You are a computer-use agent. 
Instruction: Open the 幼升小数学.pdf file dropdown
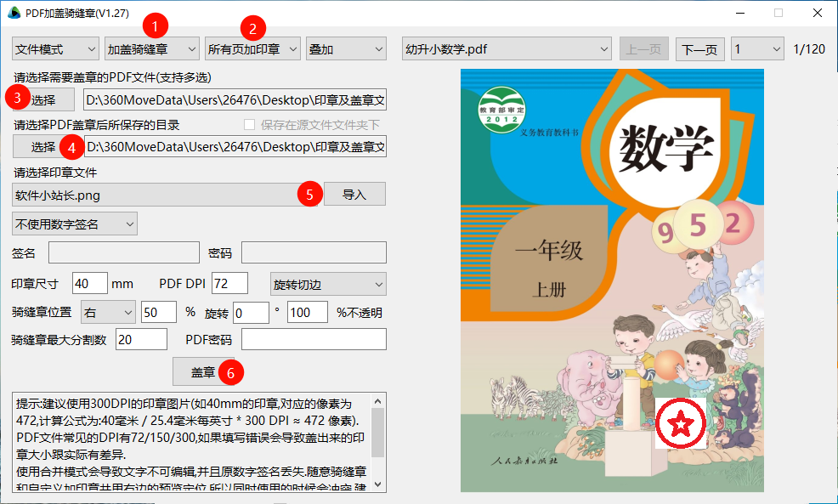(507, 49)
